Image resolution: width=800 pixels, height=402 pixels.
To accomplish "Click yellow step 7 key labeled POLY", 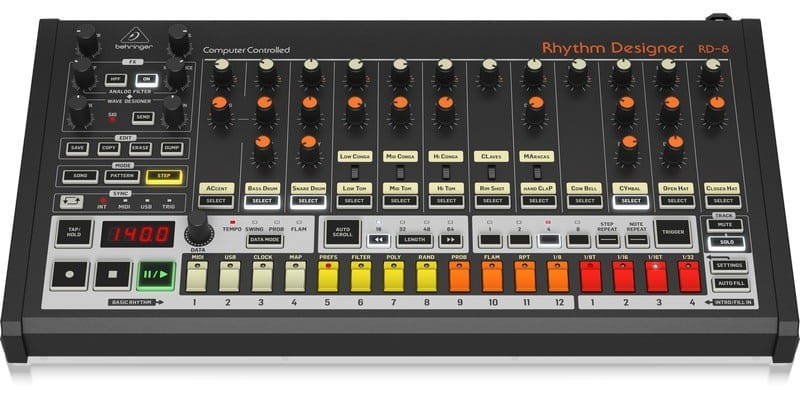I will coord(393,276).
